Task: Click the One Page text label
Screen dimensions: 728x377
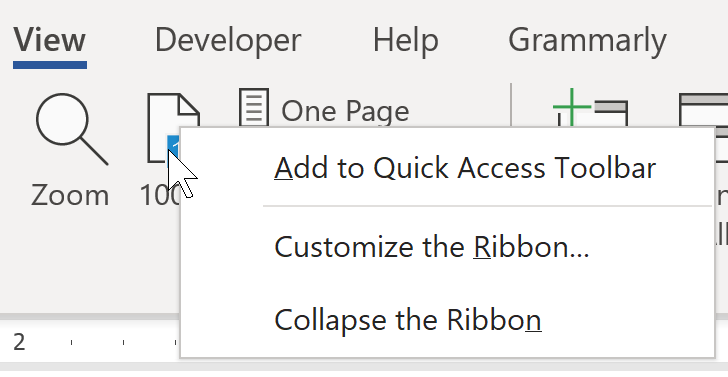Action: click(x=345, y=111)
